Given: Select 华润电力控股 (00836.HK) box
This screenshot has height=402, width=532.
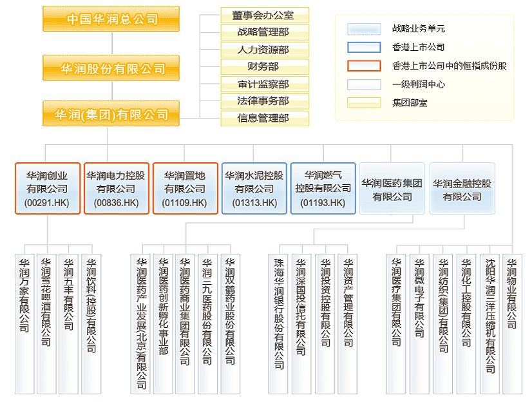Looking at the screenshot, I should tap(117, 188).
